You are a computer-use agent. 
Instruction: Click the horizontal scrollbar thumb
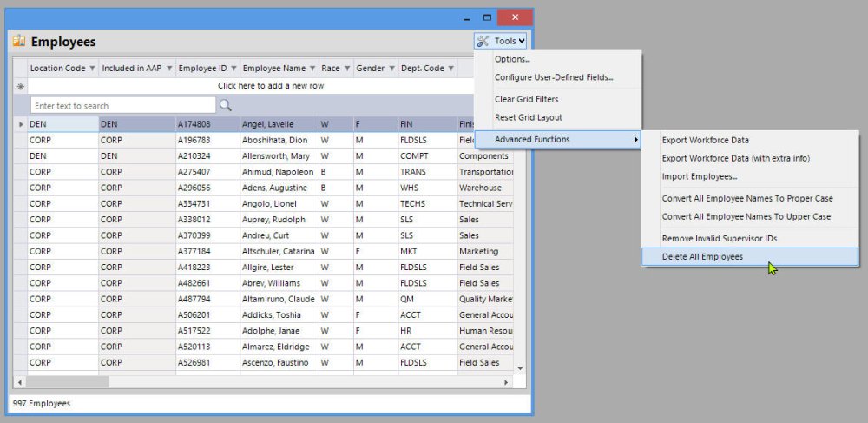pos(68,382)
